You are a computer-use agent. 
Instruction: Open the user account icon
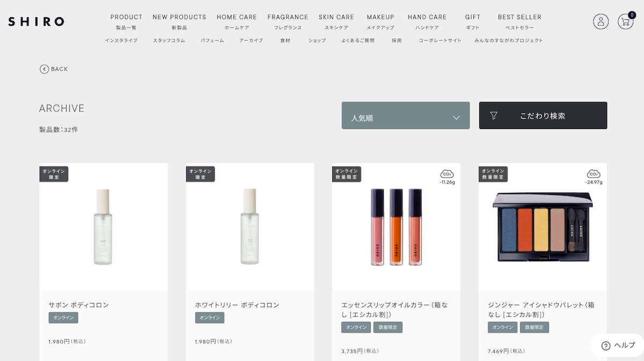601,21
